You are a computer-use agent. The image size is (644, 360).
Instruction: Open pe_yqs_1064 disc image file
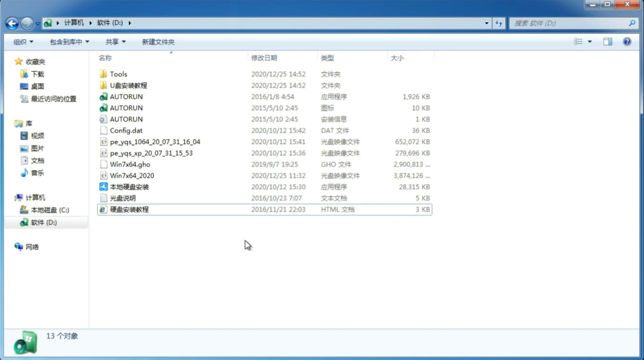coord(155,142)
